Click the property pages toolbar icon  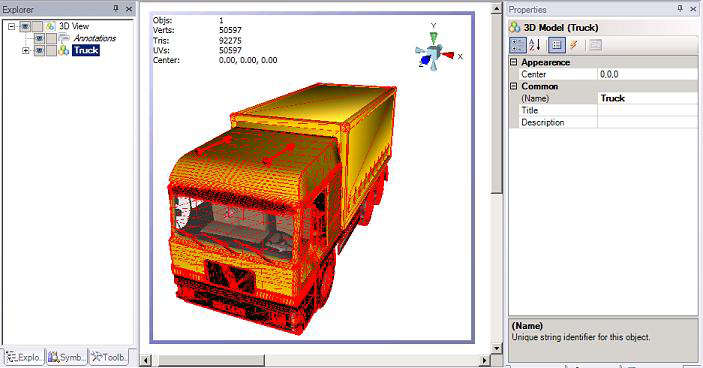(595, 45)
